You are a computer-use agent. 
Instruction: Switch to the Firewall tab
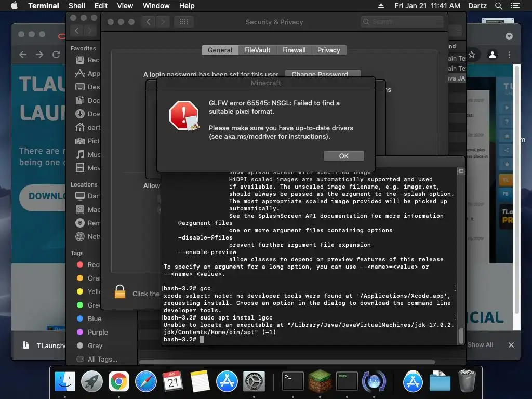pos(294,50)
